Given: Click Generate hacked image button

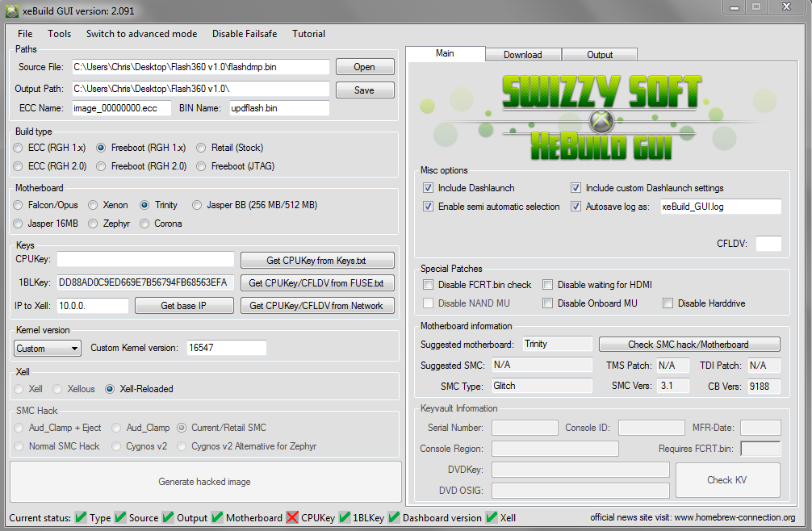Looking at the screenshot, I should pos(205,482).
